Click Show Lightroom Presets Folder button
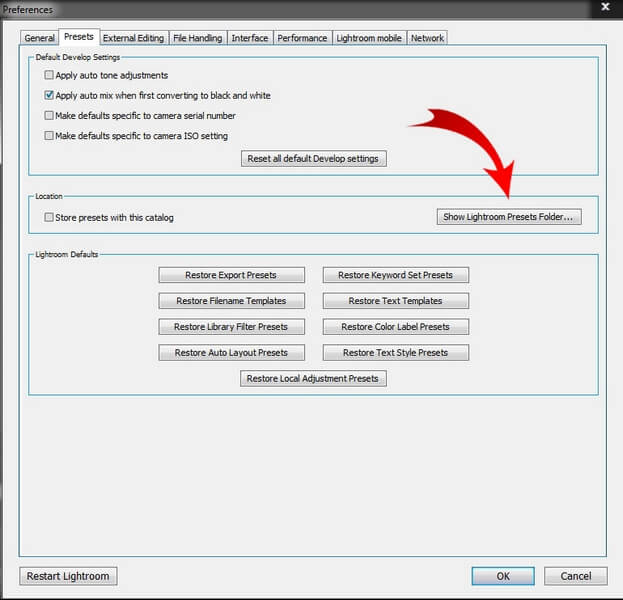This screenshot has width=623, height=600. click(509, 217)
